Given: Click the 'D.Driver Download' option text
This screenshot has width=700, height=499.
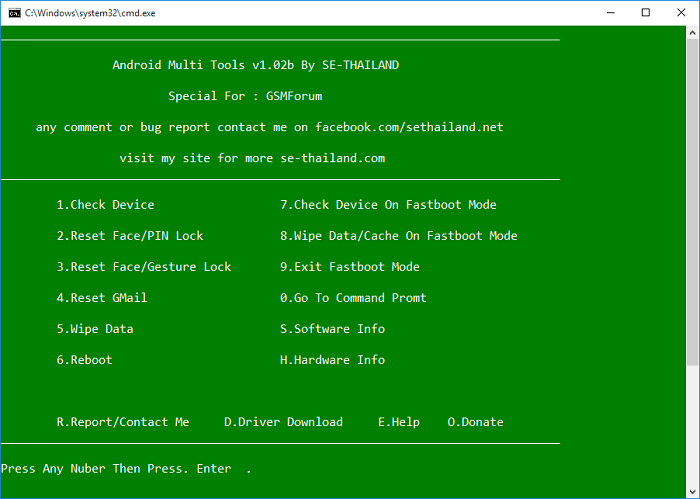Looking at the screenshot, I should point(283,422).
